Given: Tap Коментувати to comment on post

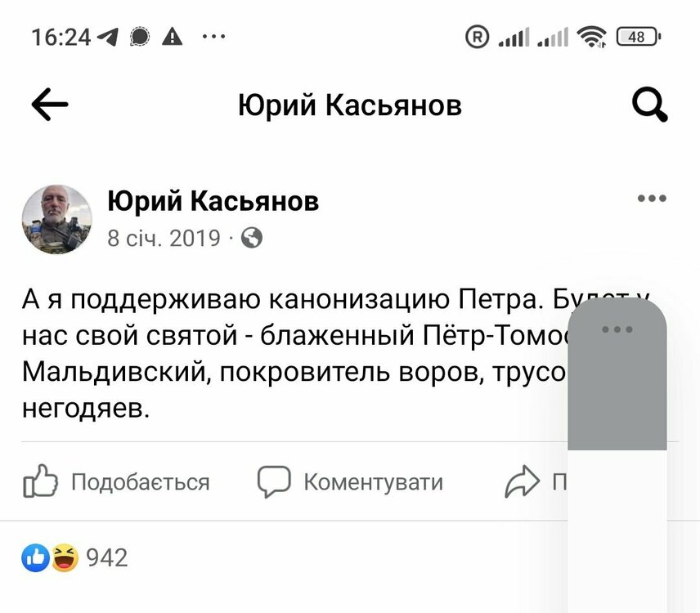Looking at the screenshot, I should click(x=351, y=482).
